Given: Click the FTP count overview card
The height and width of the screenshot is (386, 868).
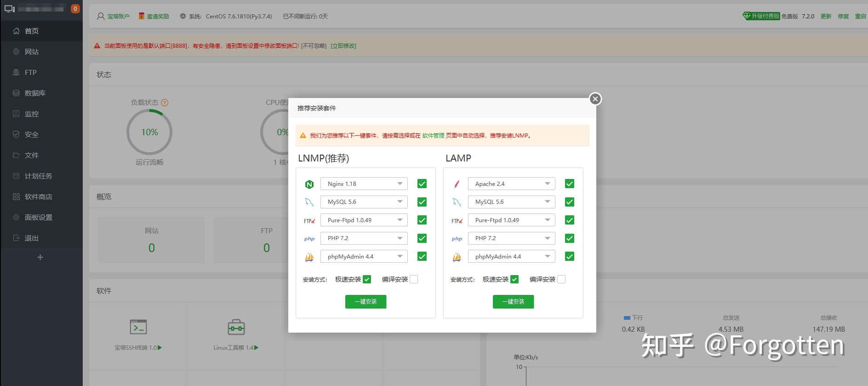Looking at the screenshot, I should pyautogui.click(x=267, y=240).
